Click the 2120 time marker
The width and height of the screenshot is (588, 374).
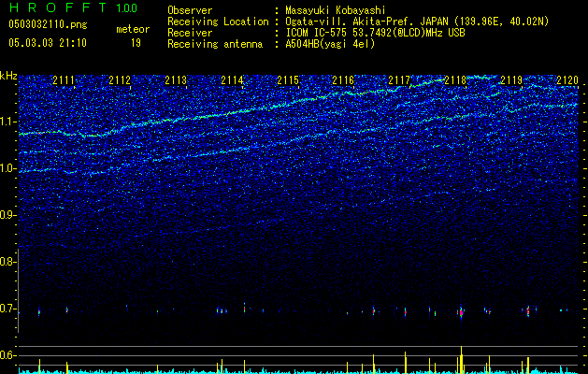point(567,80)
